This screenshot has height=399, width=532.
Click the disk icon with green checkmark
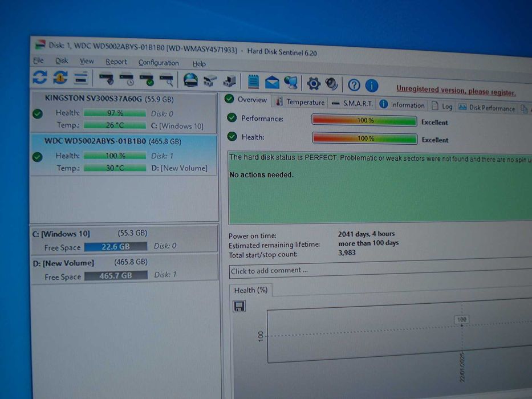point(147,80)
